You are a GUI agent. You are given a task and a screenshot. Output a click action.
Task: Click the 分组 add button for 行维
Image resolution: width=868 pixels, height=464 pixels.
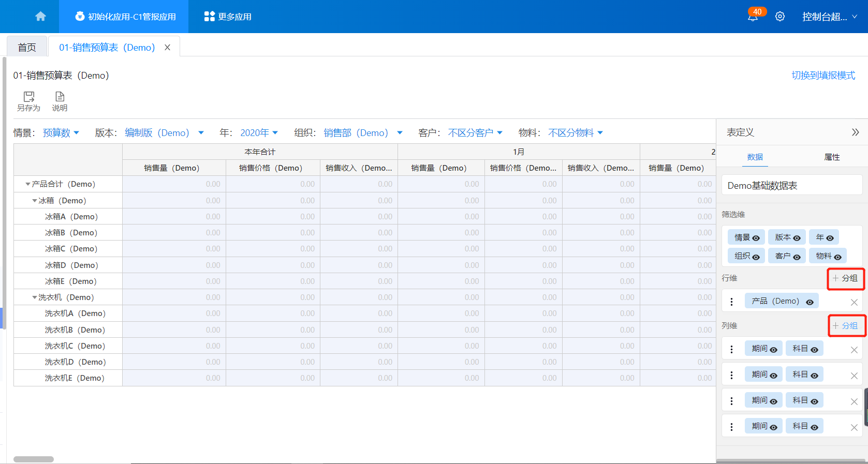click(845, 278)
